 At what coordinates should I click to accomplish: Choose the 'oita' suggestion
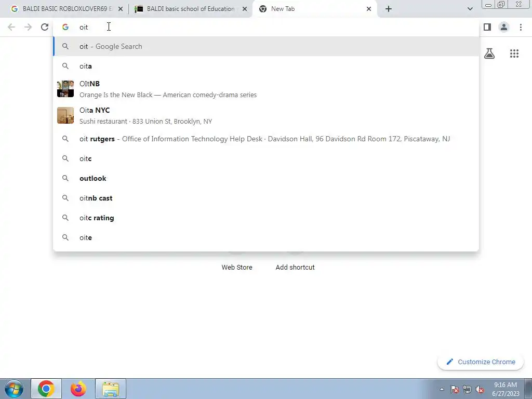point(266,66)
